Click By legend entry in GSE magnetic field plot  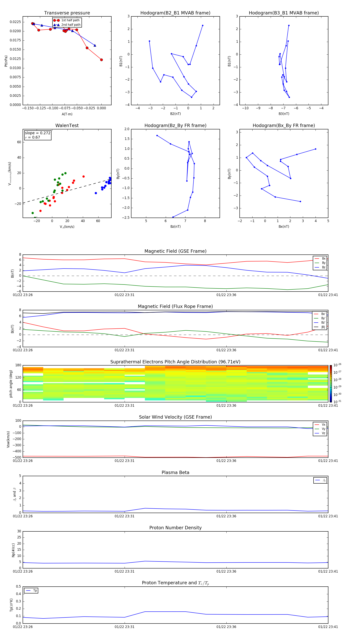click(320, 263)
